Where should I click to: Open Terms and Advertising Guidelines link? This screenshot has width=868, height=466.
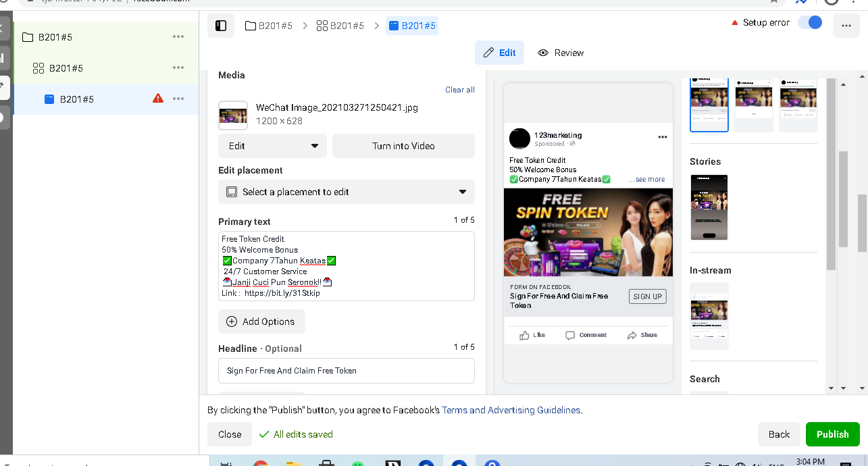(x=511, y=410)
